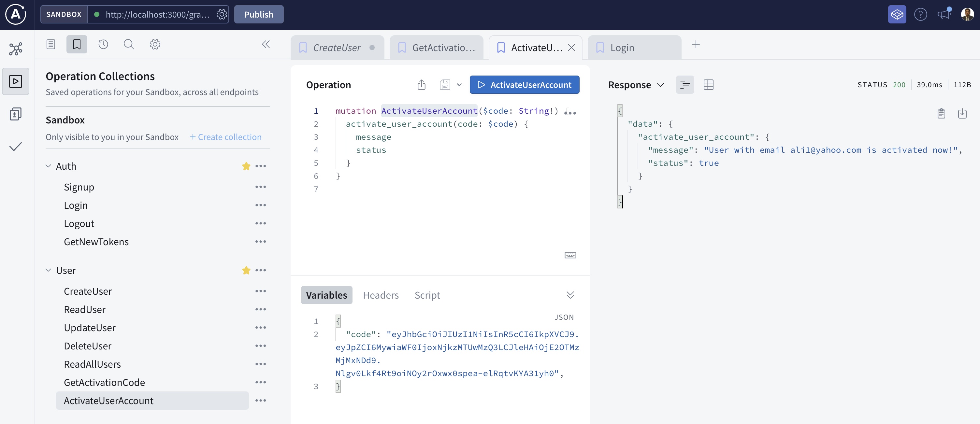This screenshot has width=980, height=424.
Task: Toggle the Auth collection star
Action: pos(246,166)
